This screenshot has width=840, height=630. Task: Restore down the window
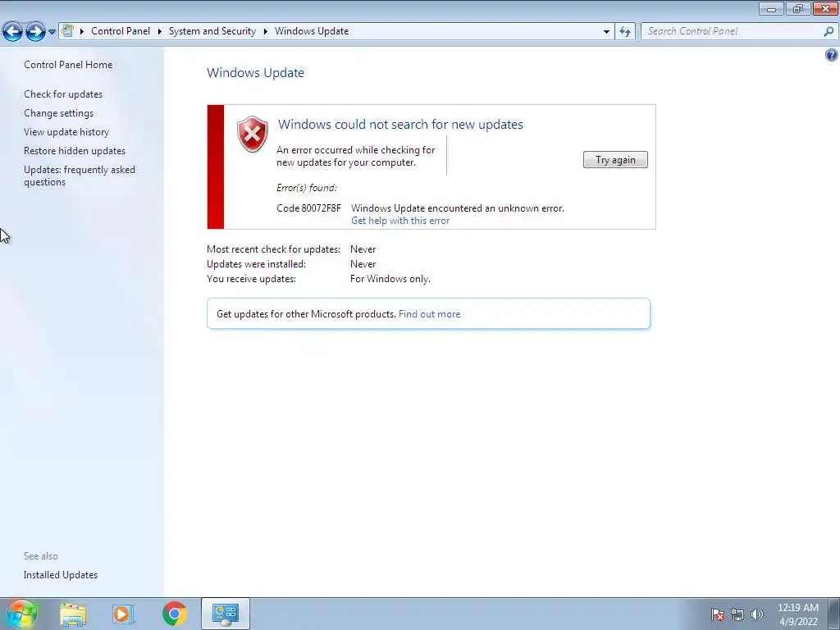[798, 9]
